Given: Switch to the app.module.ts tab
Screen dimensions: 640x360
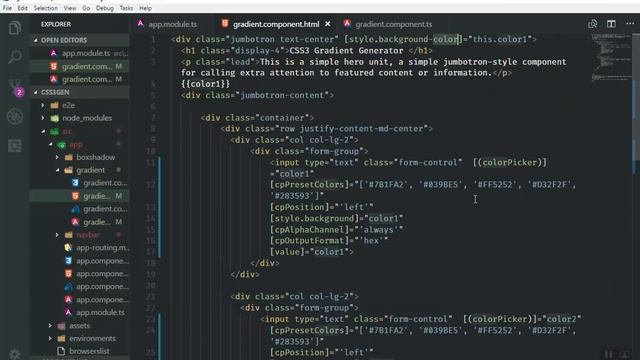Looking at the screenshot, I should tap(172, 24).
